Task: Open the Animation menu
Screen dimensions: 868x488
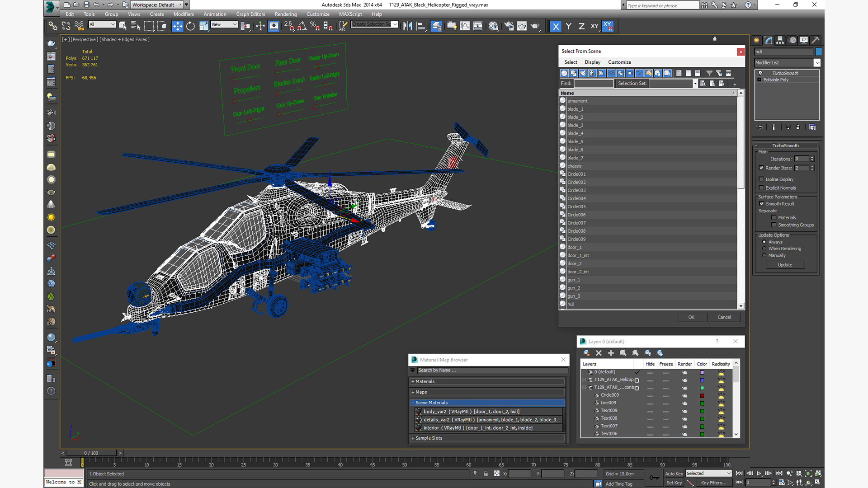Action: click(x=215, y=14)
